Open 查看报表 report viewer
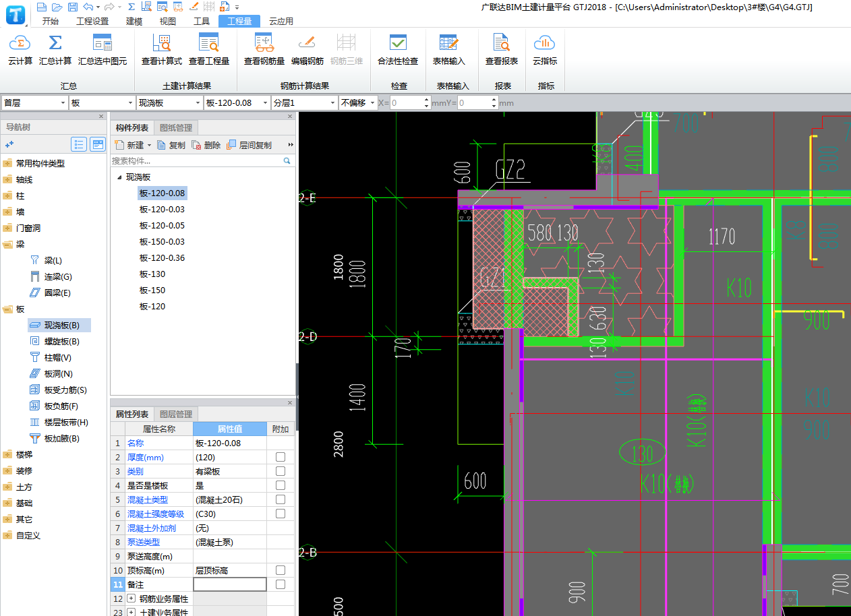The image size is (851, 616). click(x=502, y=51)
